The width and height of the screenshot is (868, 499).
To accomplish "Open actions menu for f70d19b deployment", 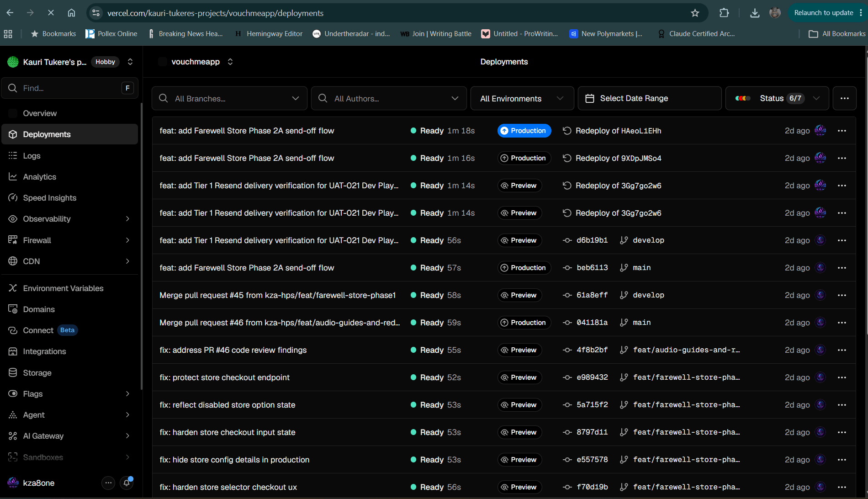I will pyautogui.click(x=842, y=487).
